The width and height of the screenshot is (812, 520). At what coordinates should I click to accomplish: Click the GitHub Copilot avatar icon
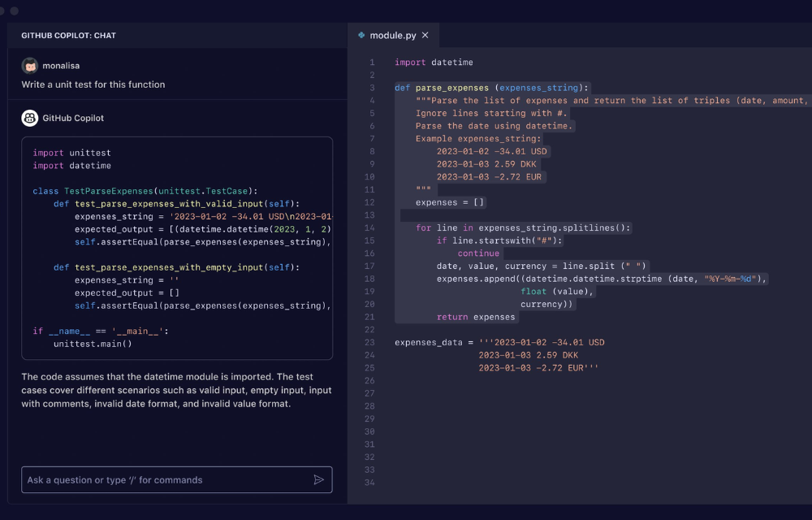point(29,118)
